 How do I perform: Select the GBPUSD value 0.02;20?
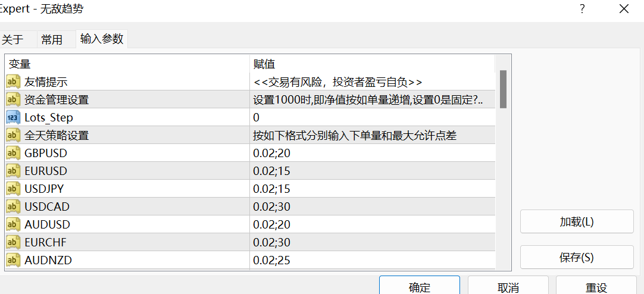click(272, 153)
